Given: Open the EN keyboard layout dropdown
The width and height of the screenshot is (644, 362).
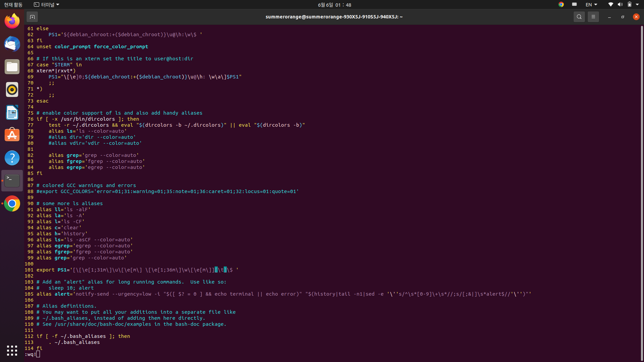Looking at the screenshot, I should (591, 4).
